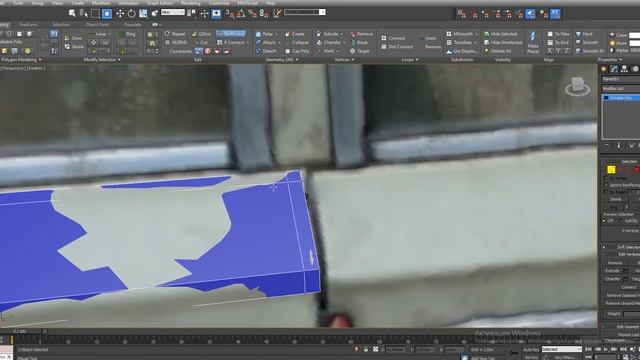640x360 pixels.
Task: Click the Ring selection tool
Action: click(127, 34)
